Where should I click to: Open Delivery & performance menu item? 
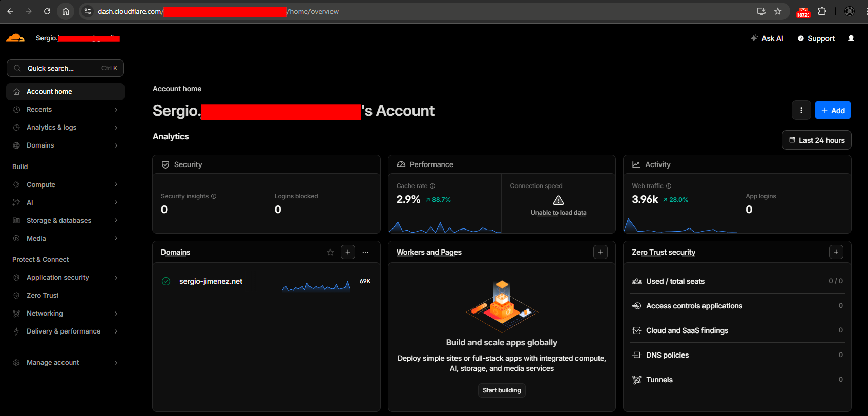pyautogui.click(x=66, y=331)
